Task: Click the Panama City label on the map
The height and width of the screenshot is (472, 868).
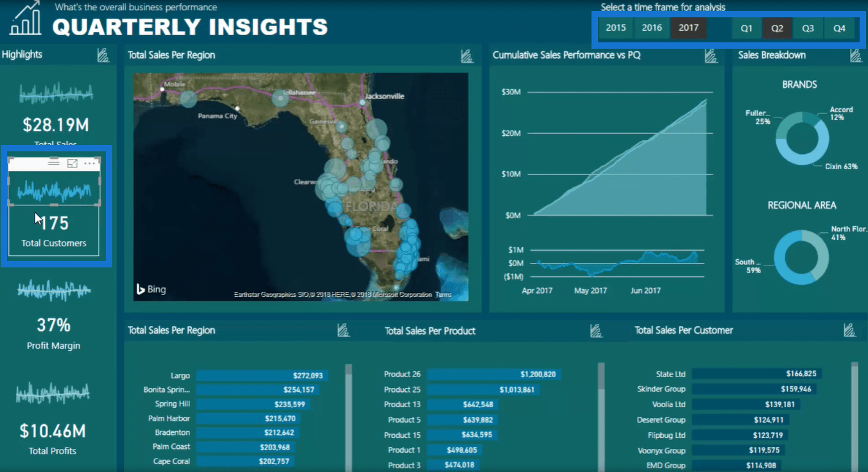Action: click(x=217, y=116)
